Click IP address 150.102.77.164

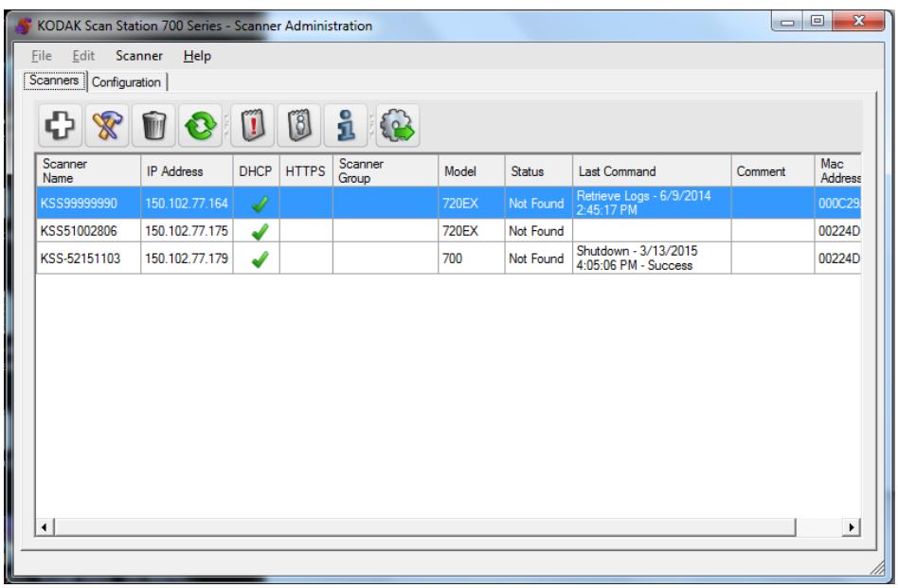[187, 204]
